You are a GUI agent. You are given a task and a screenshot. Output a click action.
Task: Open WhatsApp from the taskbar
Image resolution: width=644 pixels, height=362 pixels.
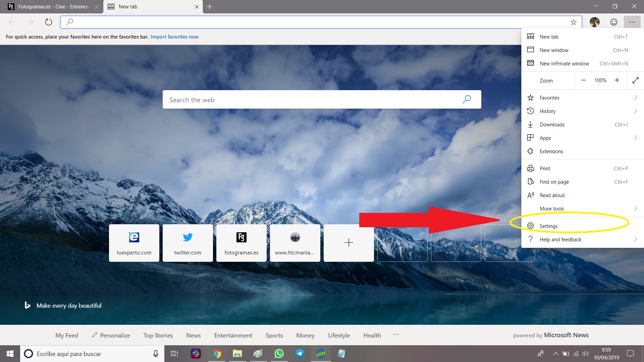click(x=279, y=354)
